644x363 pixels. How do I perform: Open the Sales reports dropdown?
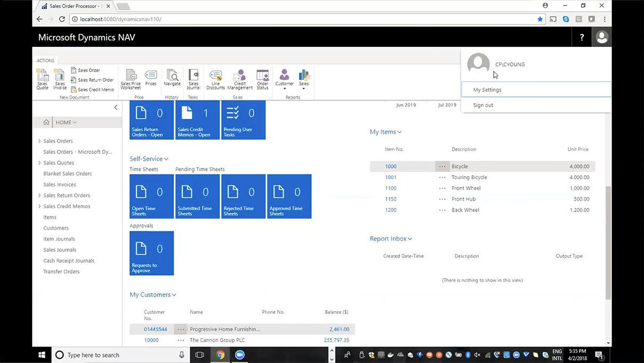click(x=304, y=80)
